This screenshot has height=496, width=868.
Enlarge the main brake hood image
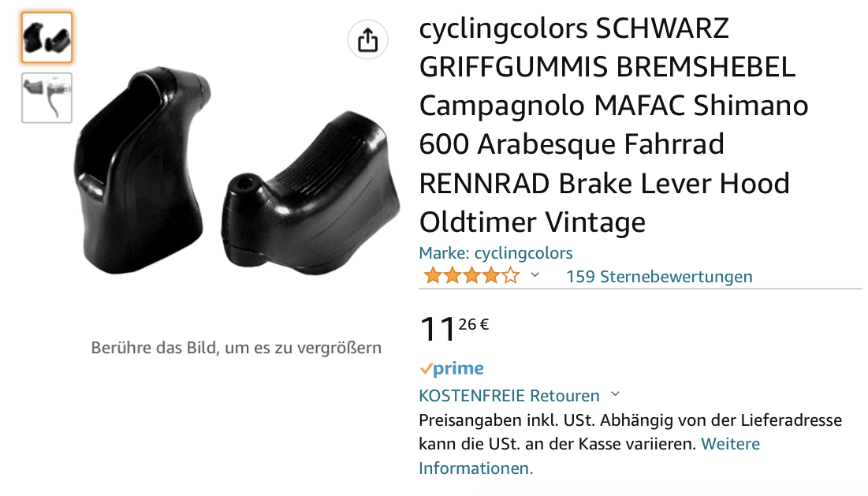click(237, 170)
